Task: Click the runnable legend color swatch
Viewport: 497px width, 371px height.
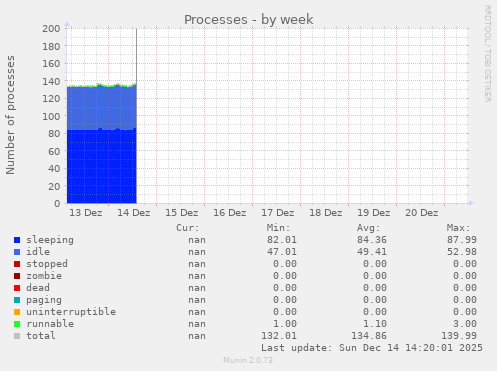Action: (x=17, y=324)
